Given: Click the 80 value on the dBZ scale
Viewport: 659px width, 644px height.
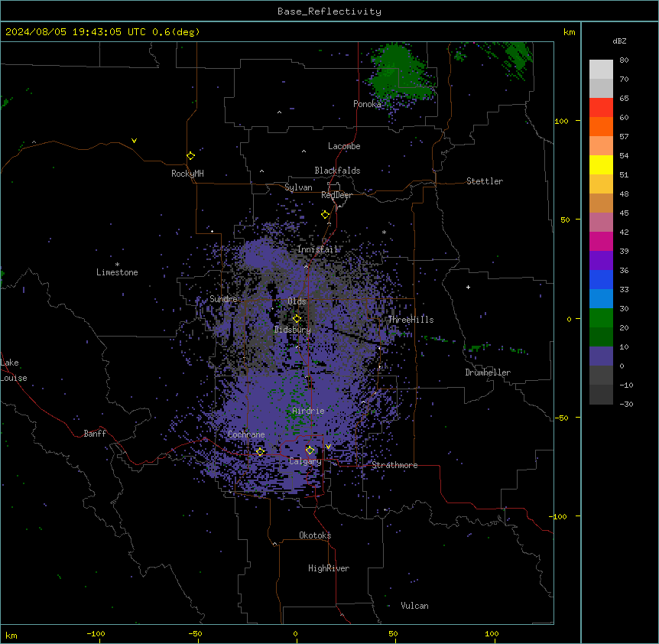Looking at the screenshot, I should (624, 60).
